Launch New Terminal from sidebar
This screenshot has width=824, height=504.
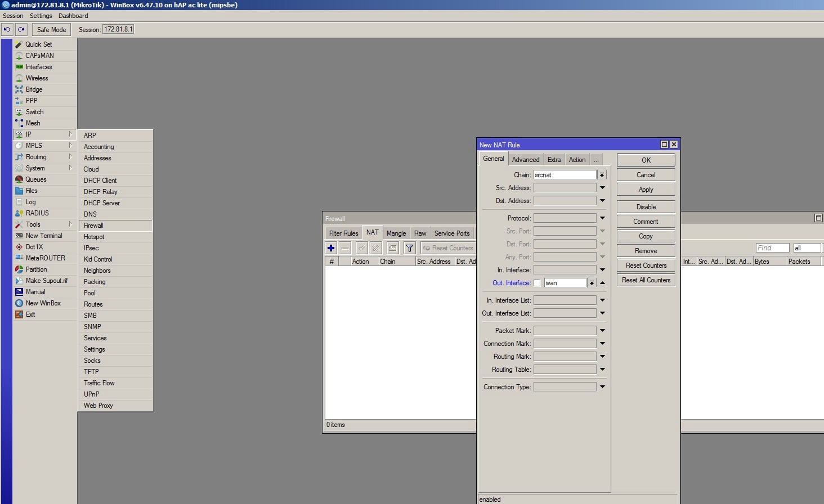[43, 236]
